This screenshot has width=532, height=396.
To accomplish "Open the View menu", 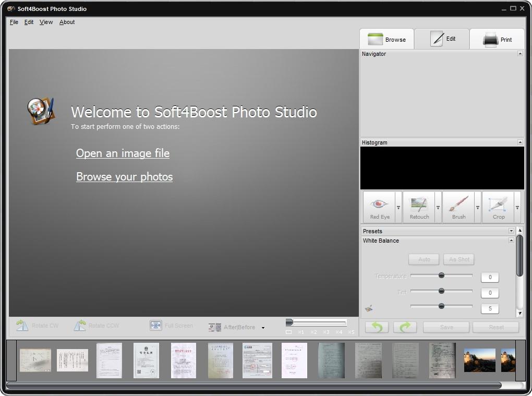I will [46, 22].
